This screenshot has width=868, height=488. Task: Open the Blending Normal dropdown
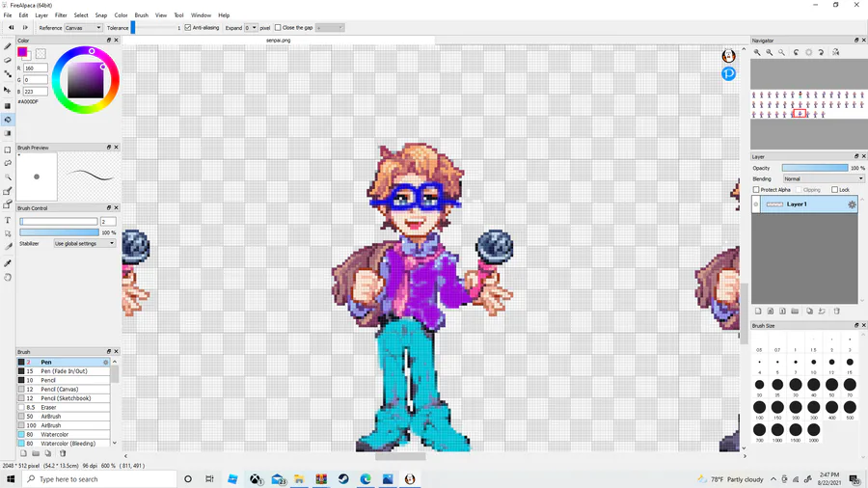coord(824,178)
